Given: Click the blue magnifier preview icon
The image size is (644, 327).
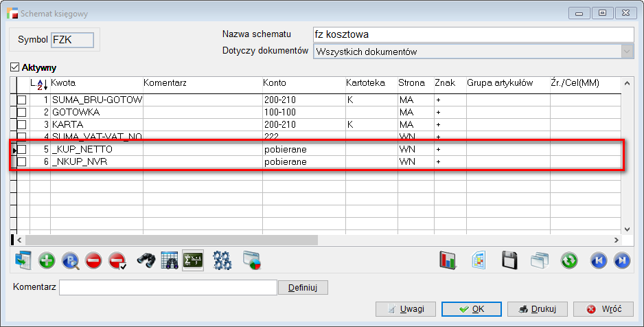Looking at the screenshot, I should tap(70, 261).
